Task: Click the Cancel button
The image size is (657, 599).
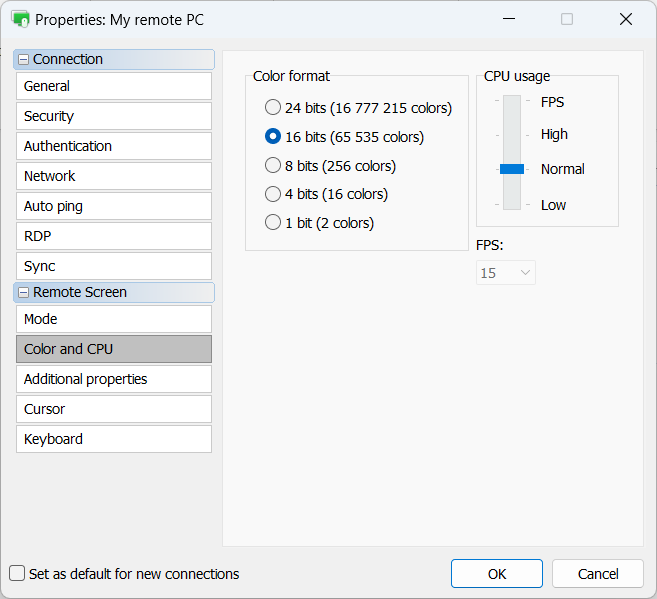Action: (x=598, y=574)
